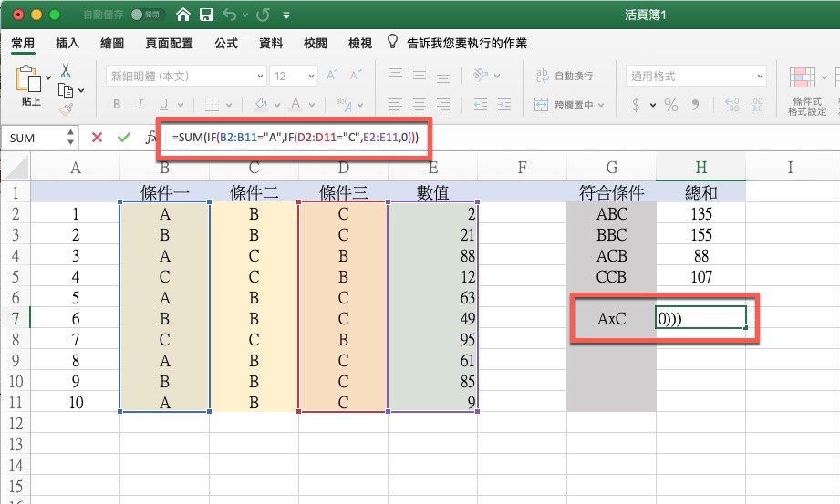This screenshot has width=840, height=504.
Task: Click the 符合條件 header cell
Action: (611, 192)
